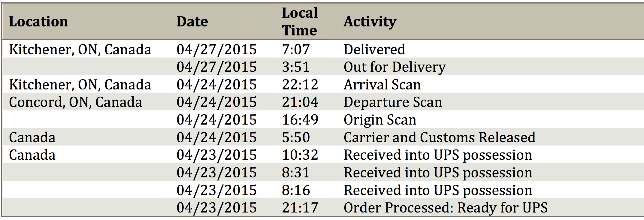Screen dimensions: 644x220
Task: Select the 8:16 time cell
Action: tap(296, 190)
